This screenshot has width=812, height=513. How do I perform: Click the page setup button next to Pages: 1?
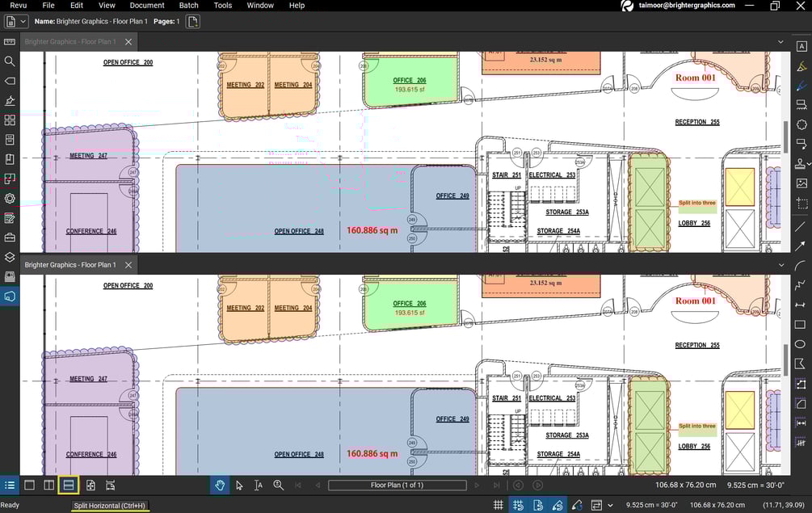pyautogui.click(x=191, y=22)
